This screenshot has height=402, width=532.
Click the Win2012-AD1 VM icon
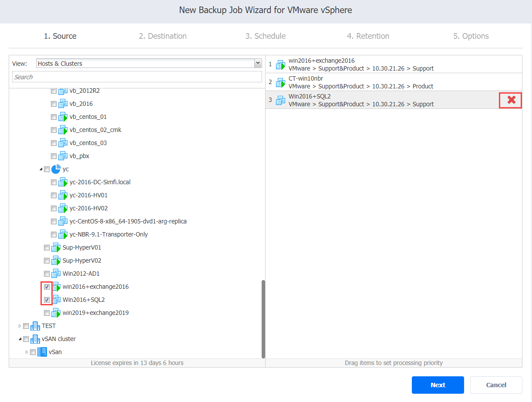click(56, 274)
